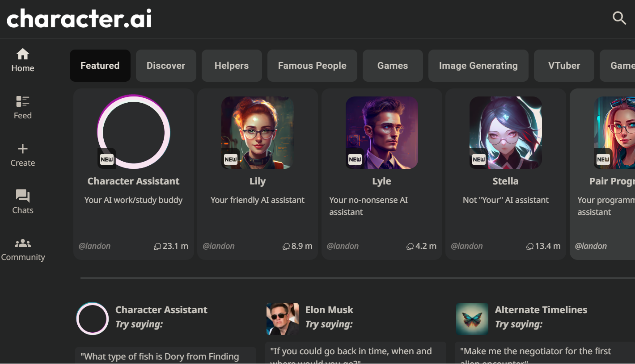This screenshot has height=364, width=635.
Task: Select the Community icon in the sidebar
Action: point(22,243)
